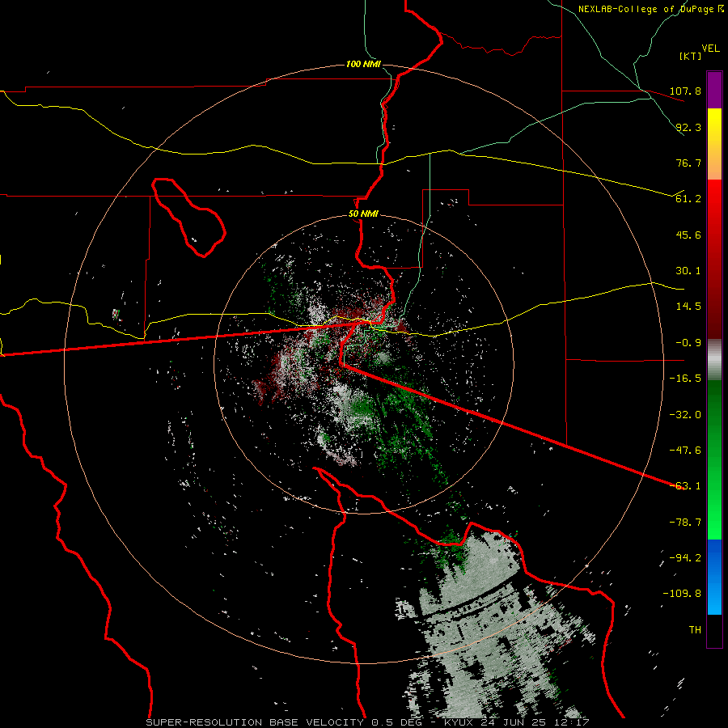Screen dimensions: 728x728
Task: Click the 50 NMI range ring label
Action: click(x=363, y=214)
